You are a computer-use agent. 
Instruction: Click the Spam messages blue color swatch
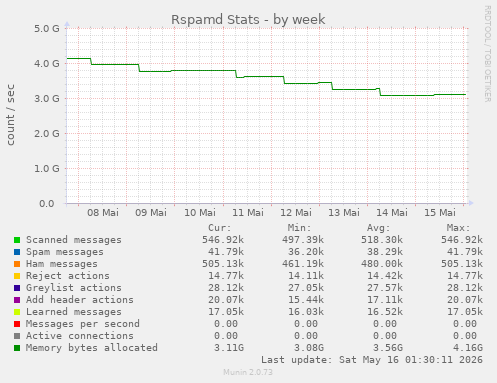point(17,252)
